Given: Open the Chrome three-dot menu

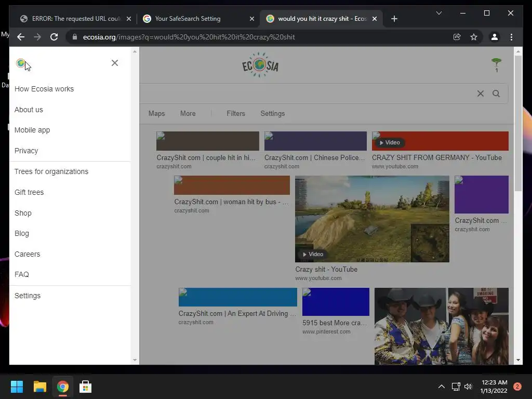Looking at the screenshot, I should pyautogui.click(x=511, y=37).
